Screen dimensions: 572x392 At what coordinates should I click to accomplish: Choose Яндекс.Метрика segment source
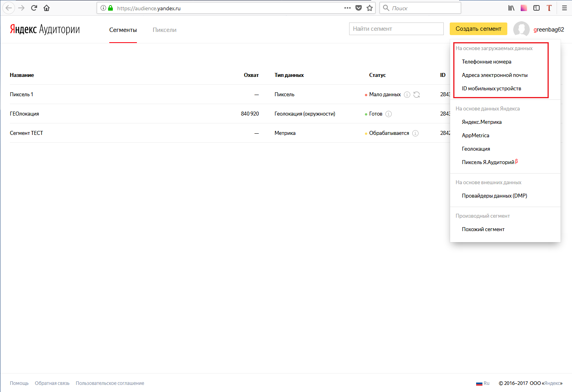482,122
